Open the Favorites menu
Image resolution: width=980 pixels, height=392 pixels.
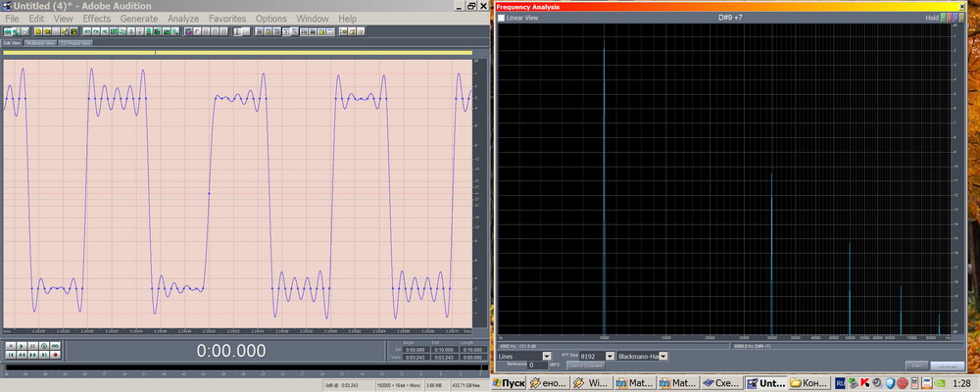(x=227, y=19)
